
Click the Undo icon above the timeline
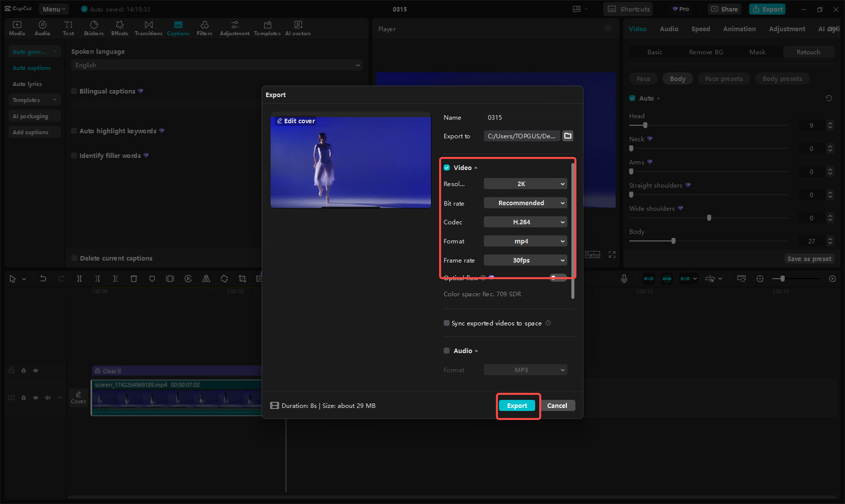(43, 278)
